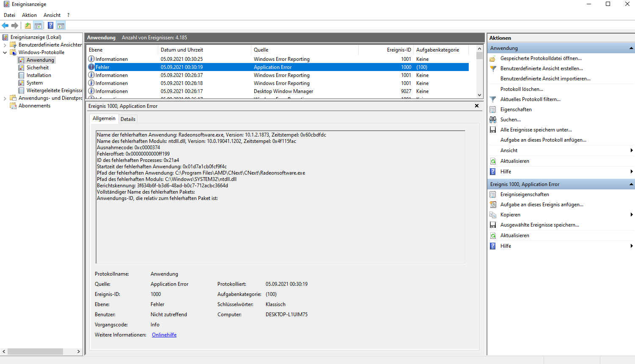Click Aufgabe an dieses Protokoll anfügen
The width and height of the screenshot is (635, 364).
[x=543, y=140]
